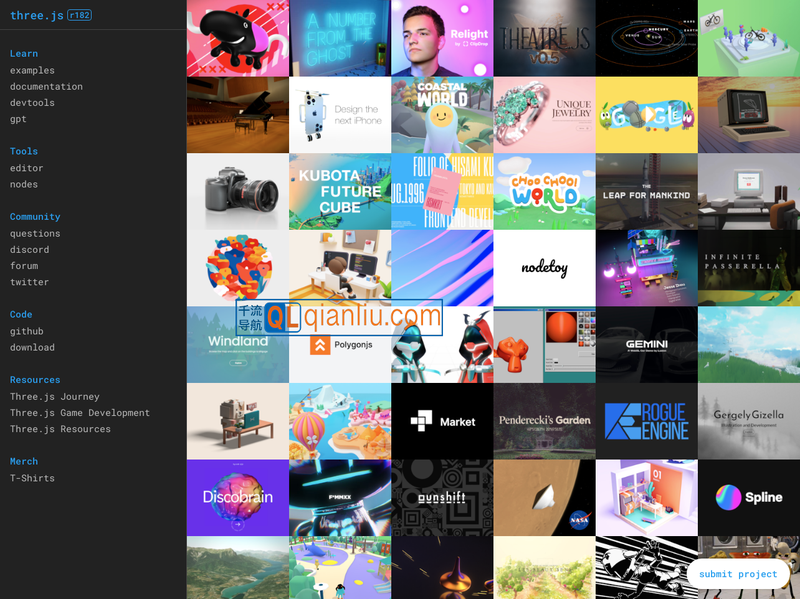Screen dimensions: 800x599
Task: Open the Choo Choo World tile
Action: [x=544, y=191]
